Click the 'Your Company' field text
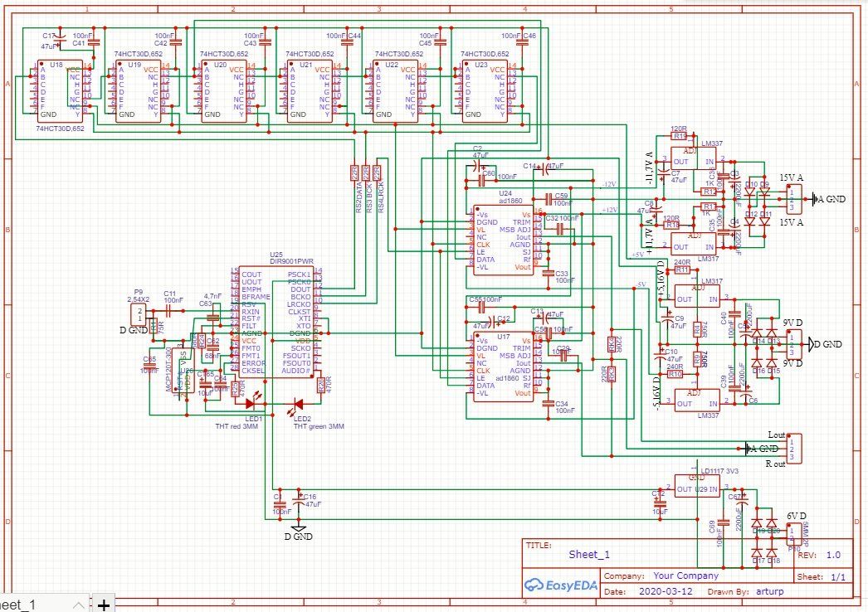 pyautogui.click(x=685, y=576)
